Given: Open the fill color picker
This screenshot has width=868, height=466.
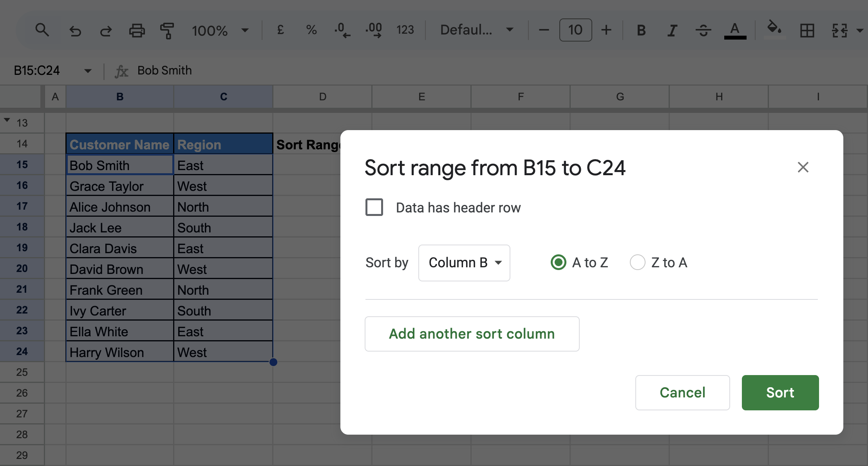Looking at the screenshot, I should pos(774,28).
